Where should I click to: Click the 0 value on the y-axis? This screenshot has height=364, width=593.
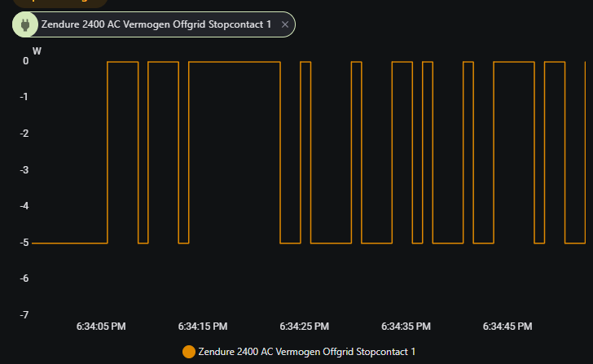pos(25,61)
